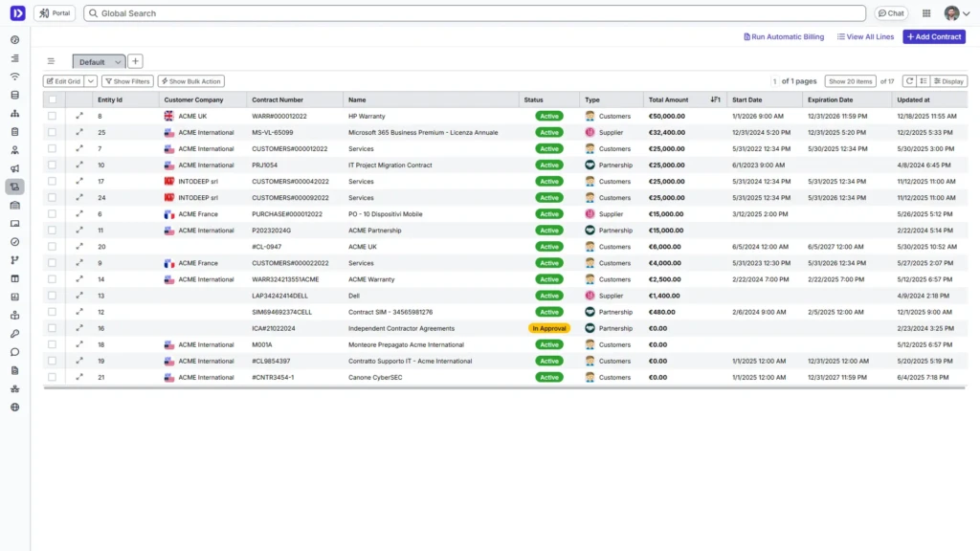Check the ACME Partnership row checkbox
This screenshot has width=980, height=551.
[x=53, y=230]
